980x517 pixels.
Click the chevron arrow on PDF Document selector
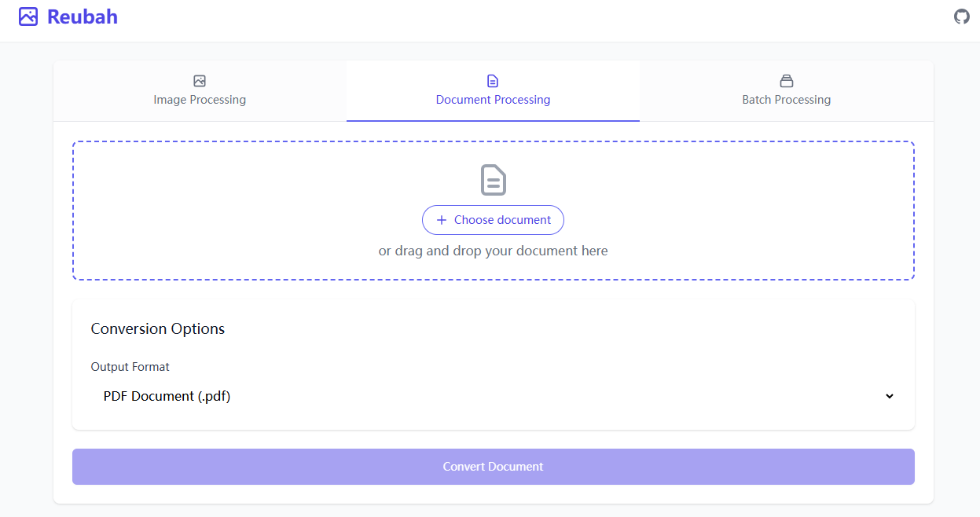(x=890, y=396)
